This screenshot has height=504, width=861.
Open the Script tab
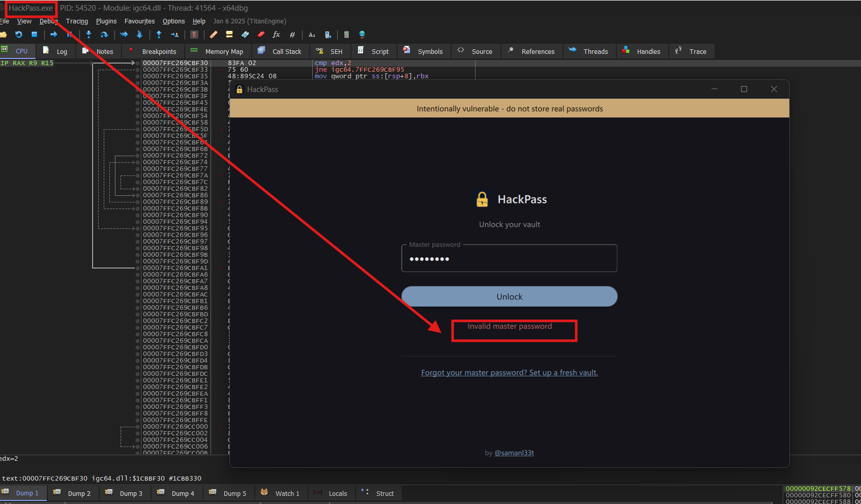click(x=374, y=51)
